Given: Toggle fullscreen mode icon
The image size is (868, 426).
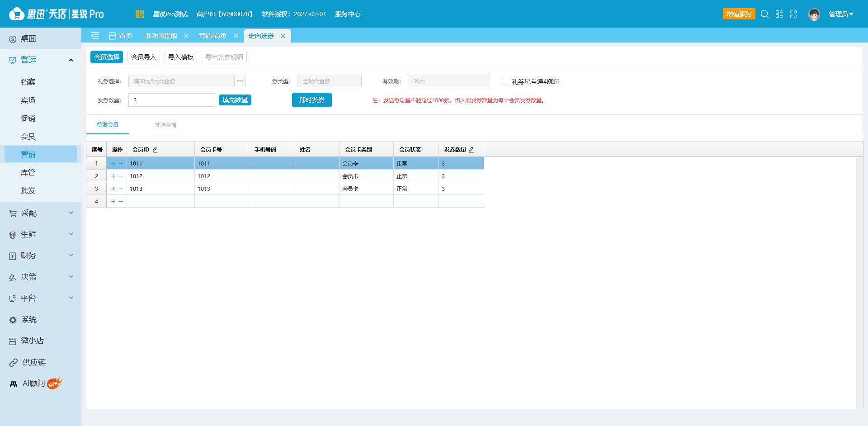Looking at the screenshot, I should coord(793,14).
